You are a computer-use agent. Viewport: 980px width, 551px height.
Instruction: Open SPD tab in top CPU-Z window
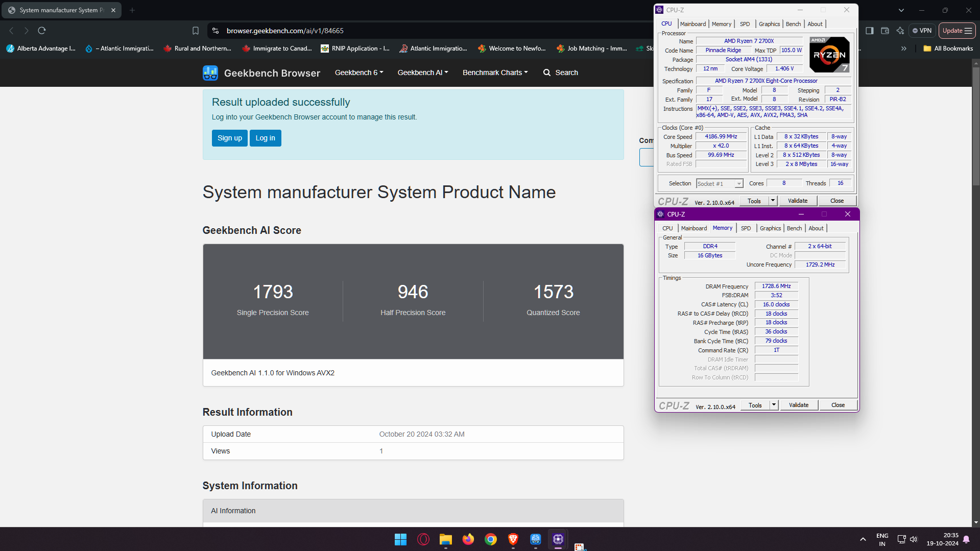click(x=745, y=24)
